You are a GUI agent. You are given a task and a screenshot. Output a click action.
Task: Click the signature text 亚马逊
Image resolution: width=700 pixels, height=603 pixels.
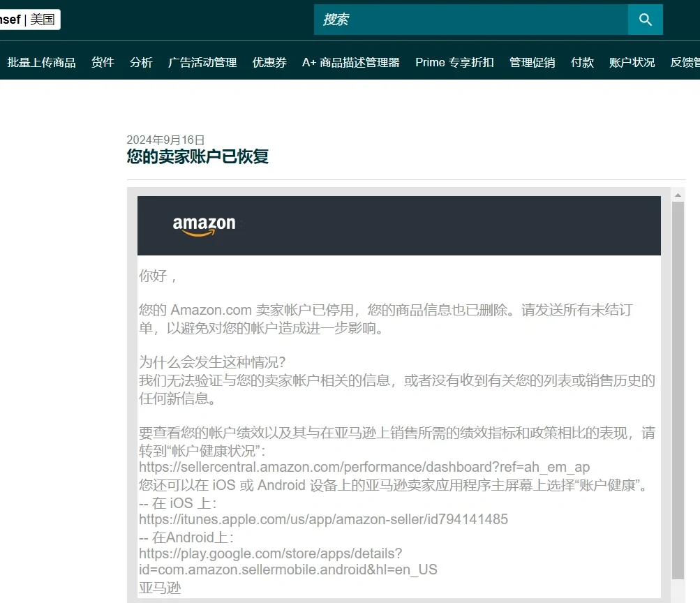tap(160, 588)
